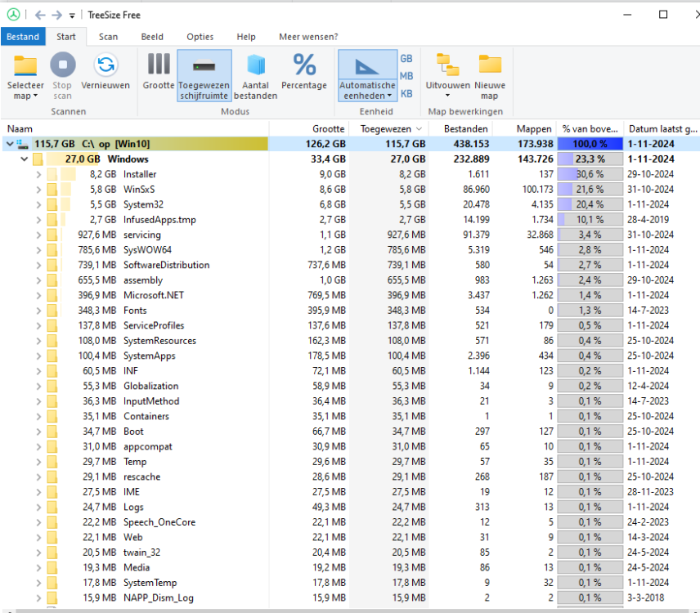The width and height of the screenshot is (700, 613).
Task: Switch to Percentage display mode
Action: pyautogui.click(x=304, y=65)
